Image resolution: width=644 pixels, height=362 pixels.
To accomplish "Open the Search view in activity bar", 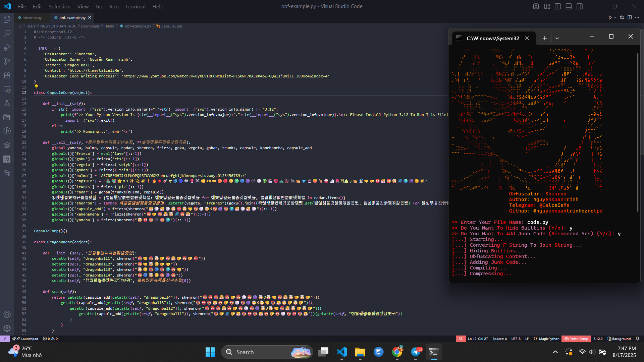I will [7, 33].
